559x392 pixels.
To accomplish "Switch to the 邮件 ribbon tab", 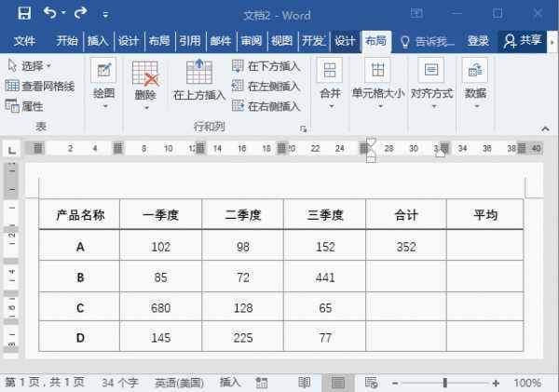I will coord(221,41).
